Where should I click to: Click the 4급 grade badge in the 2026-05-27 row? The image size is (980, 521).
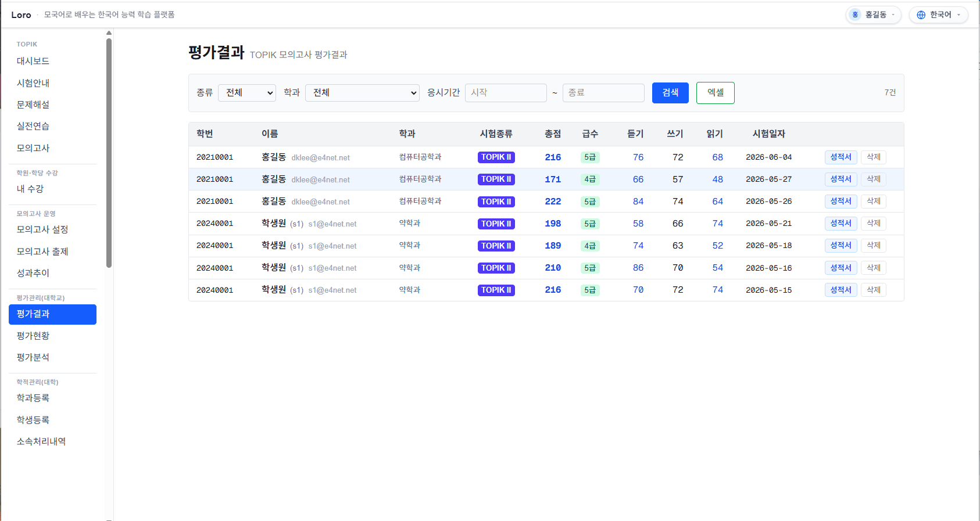point(590,179)
